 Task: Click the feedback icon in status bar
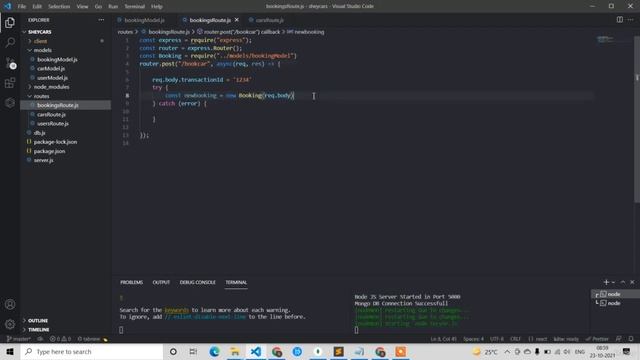tap(619, 339)
